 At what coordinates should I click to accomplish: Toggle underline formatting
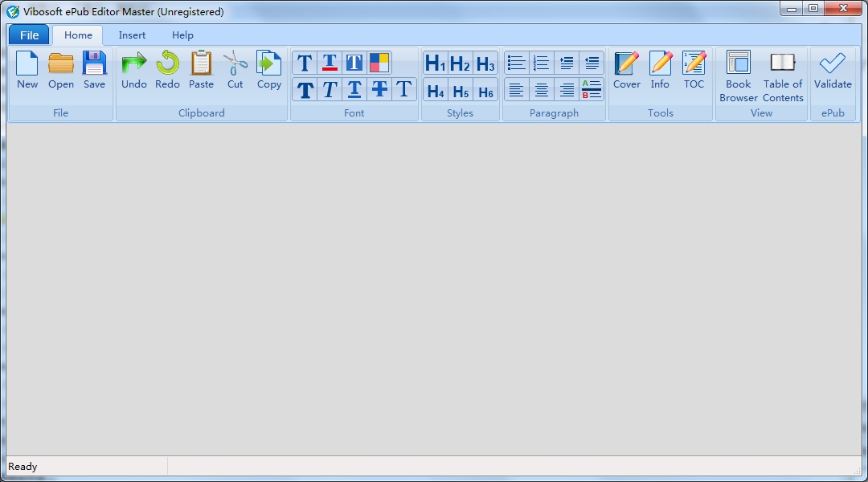(x=354, y=90)
